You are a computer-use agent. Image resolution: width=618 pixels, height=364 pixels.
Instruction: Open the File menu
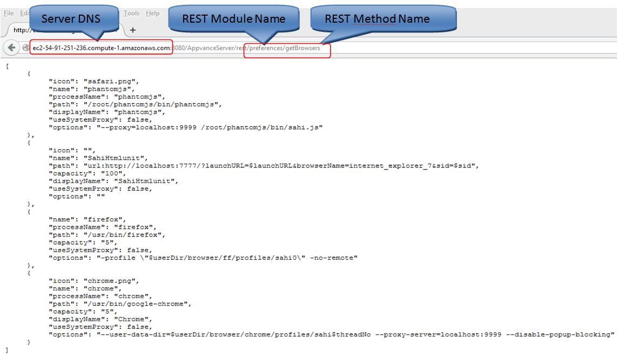point(9,13)
